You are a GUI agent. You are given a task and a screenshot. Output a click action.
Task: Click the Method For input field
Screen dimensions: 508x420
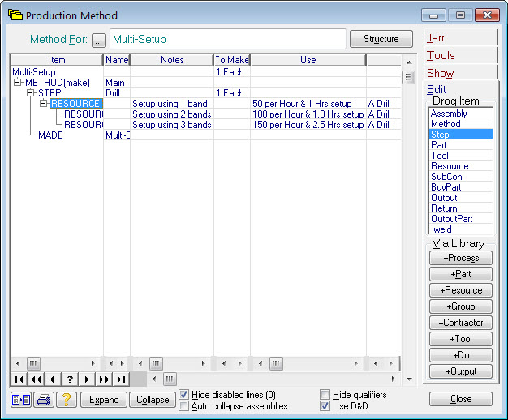[x=228, y=39]
